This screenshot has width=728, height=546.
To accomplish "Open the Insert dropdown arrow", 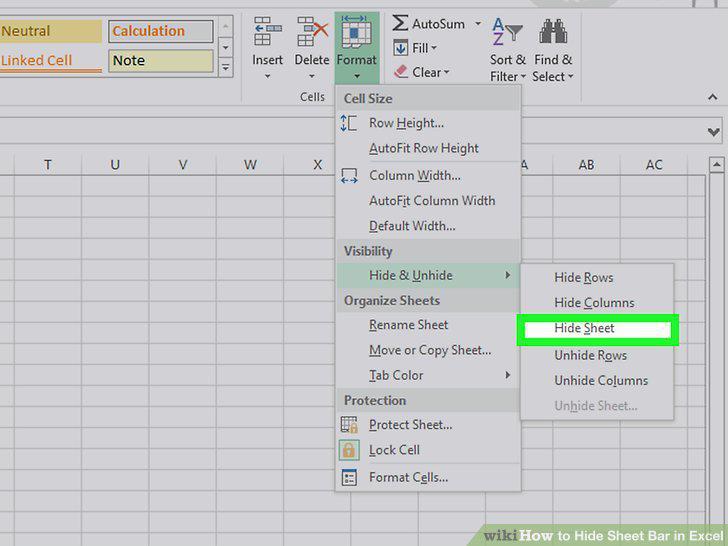I will tap(267, 77).
